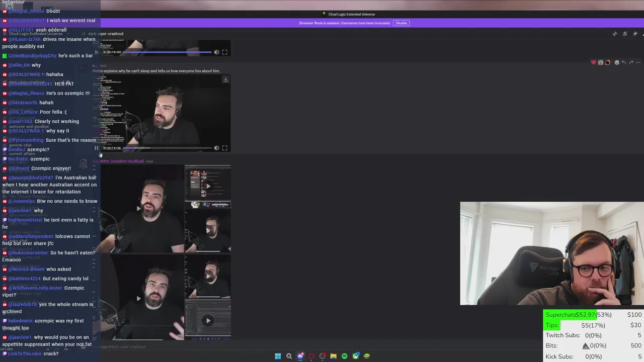
Task: Mute volume on the 0:53 video
Action: click(x=216, y=52)
